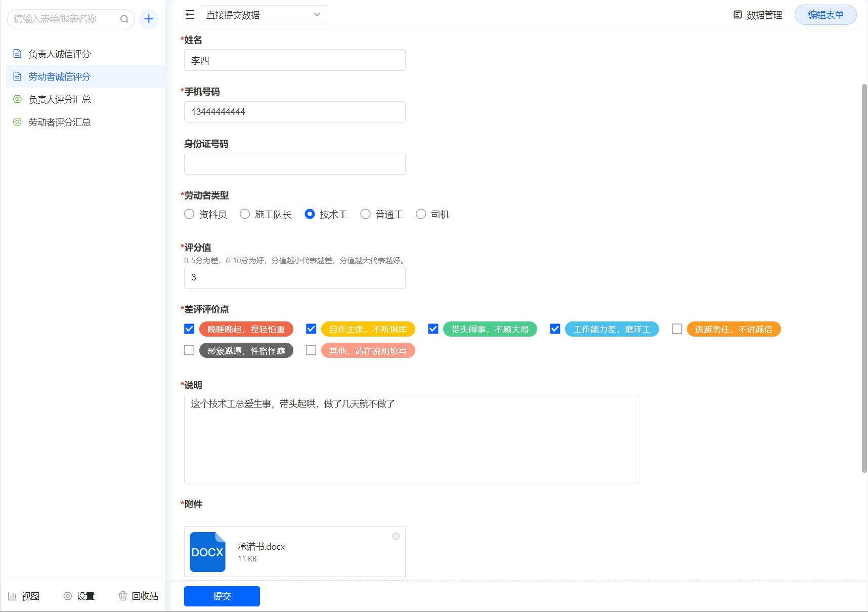Click the vertical scrollbar on the right
Viewport: 868px width, 612px height.
click(x=864, y=278)
